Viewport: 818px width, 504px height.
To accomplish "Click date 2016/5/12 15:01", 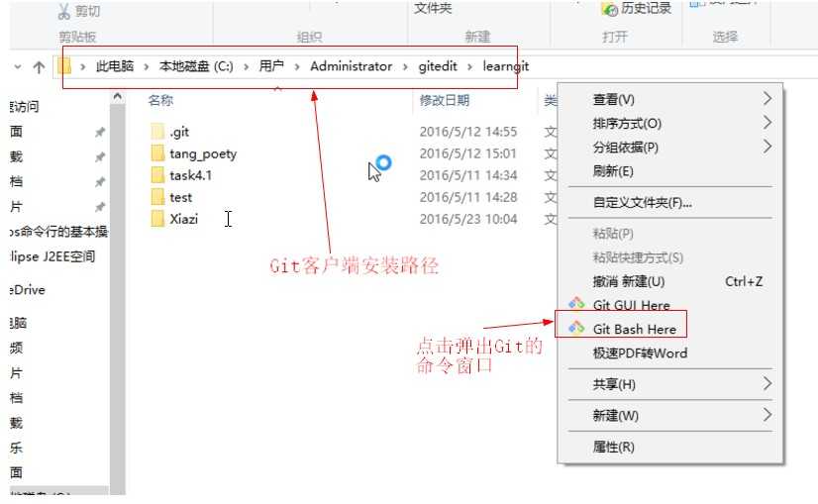I will coord(468,153).
